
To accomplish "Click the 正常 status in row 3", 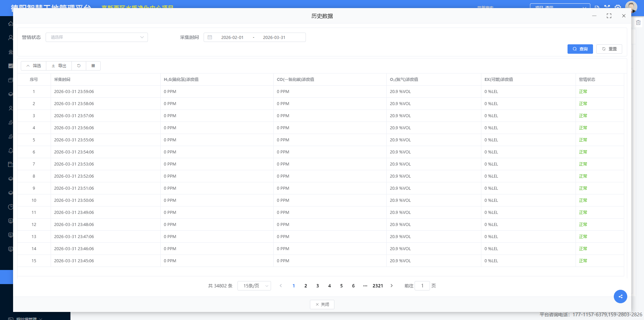I will (x=583, y=116).
